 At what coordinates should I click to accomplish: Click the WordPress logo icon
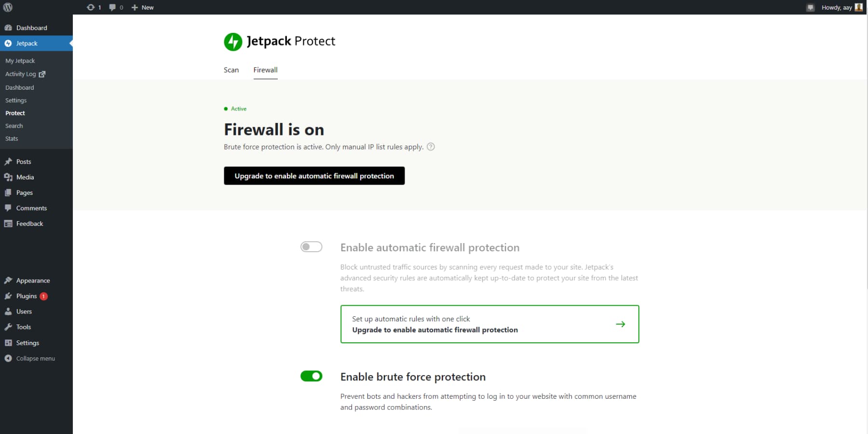pos(8,7)
